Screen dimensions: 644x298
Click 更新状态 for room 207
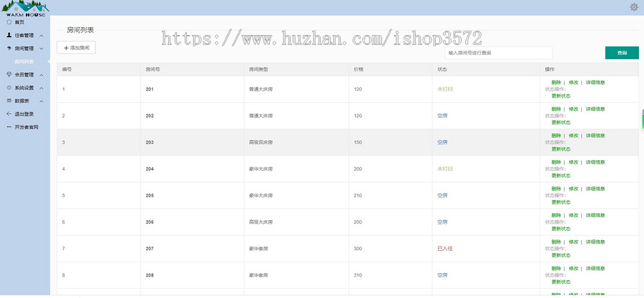click(x=560, y=255)
